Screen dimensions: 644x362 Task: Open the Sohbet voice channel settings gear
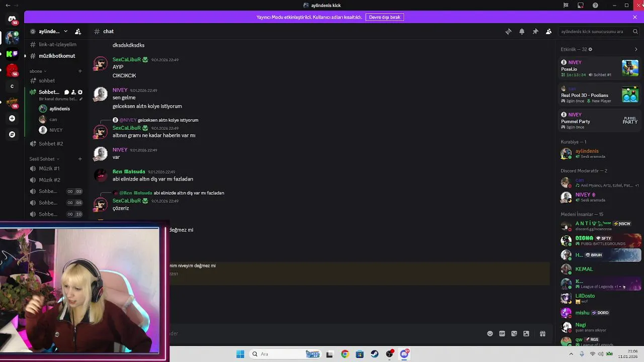coord(80,92)
